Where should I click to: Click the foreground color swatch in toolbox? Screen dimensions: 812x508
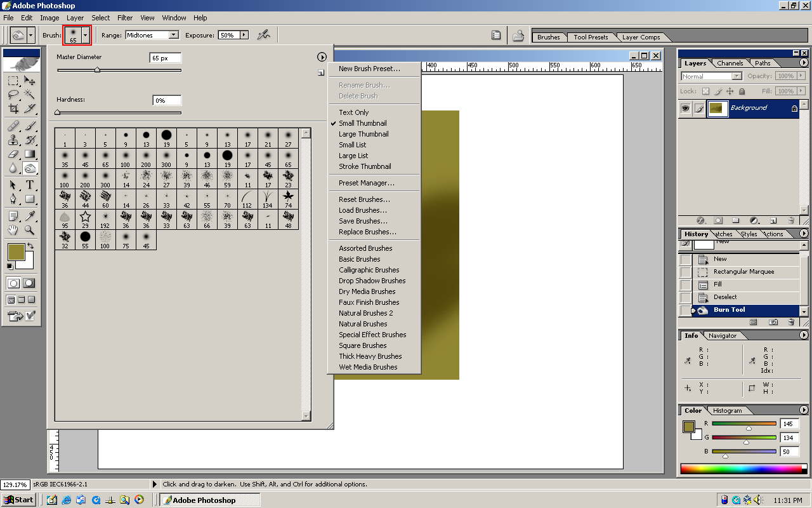click(x=15, y=251)
